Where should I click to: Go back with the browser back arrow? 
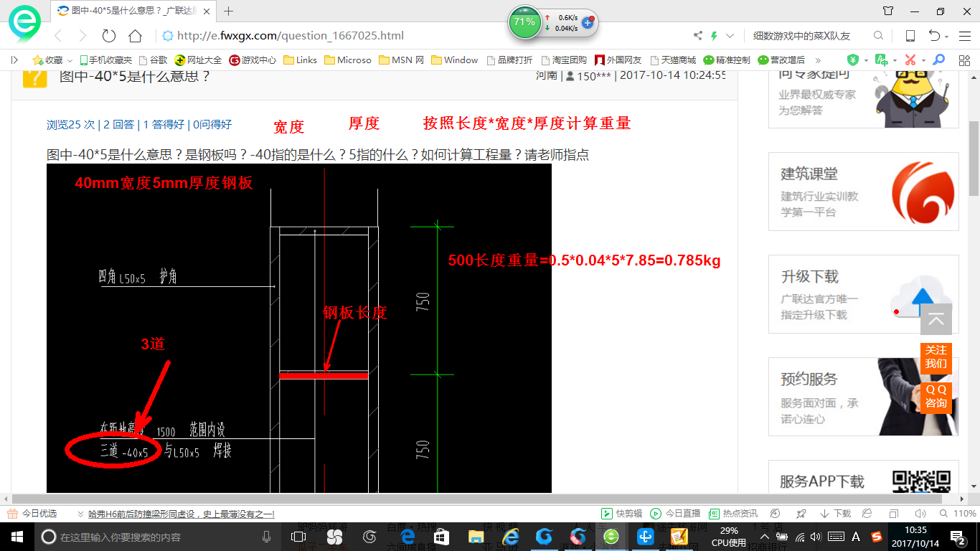tap(58, 36)
